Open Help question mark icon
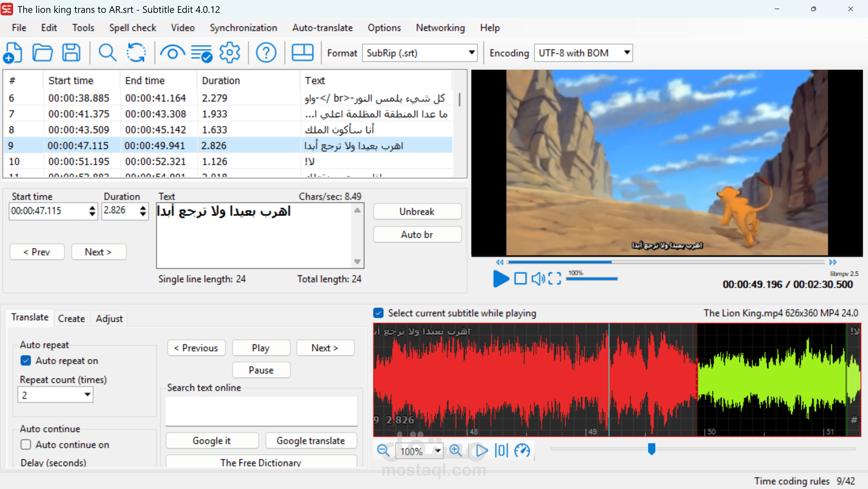Viewport: 868px width, 489px height. (x=266, y=53)
